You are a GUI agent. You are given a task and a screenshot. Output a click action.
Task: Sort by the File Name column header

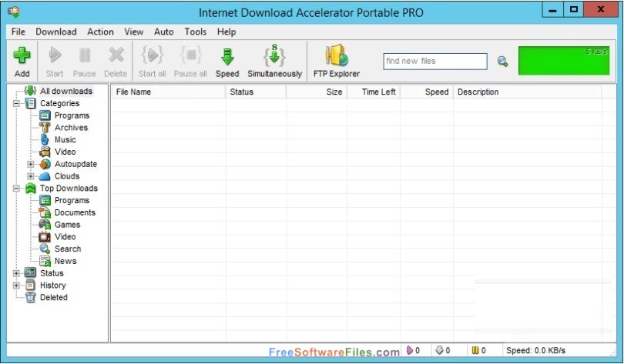tap(169, 92)
